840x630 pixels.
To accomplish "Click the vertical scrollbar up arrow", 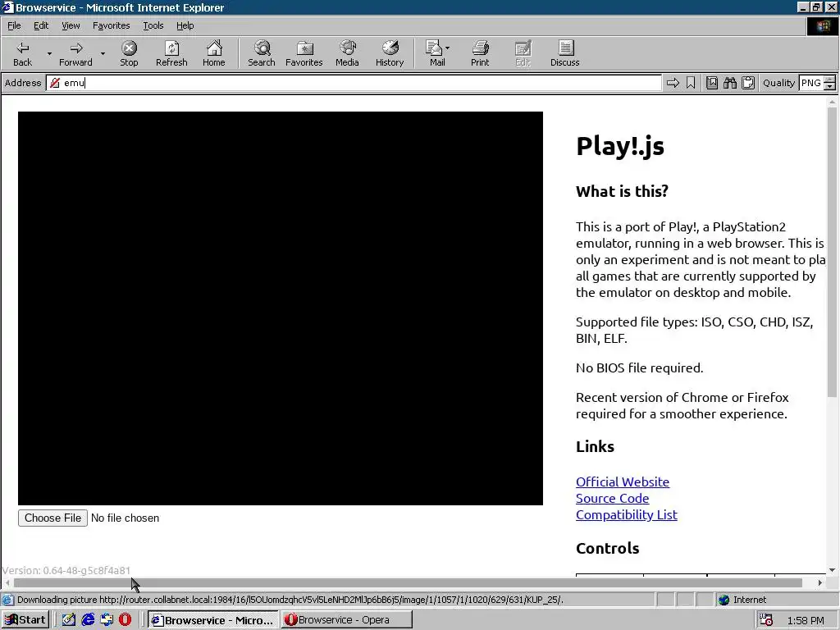I will (832, 101).
